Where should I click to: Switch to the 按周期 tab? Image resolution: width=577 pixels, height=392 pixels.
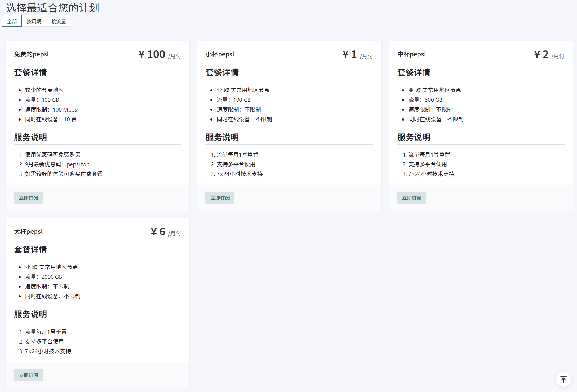pos(34,21)
